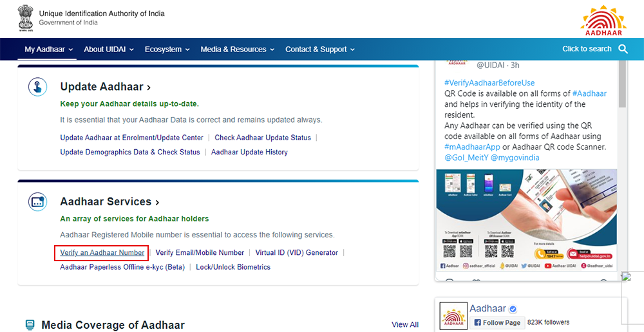Click the Aadhaar Services card icon
The width and height of the screenshot is (644, 332).
(x=37, y=202)
